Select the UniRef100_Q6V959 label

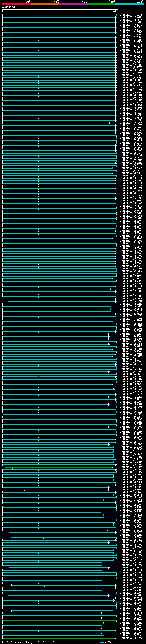coord(131,93)
